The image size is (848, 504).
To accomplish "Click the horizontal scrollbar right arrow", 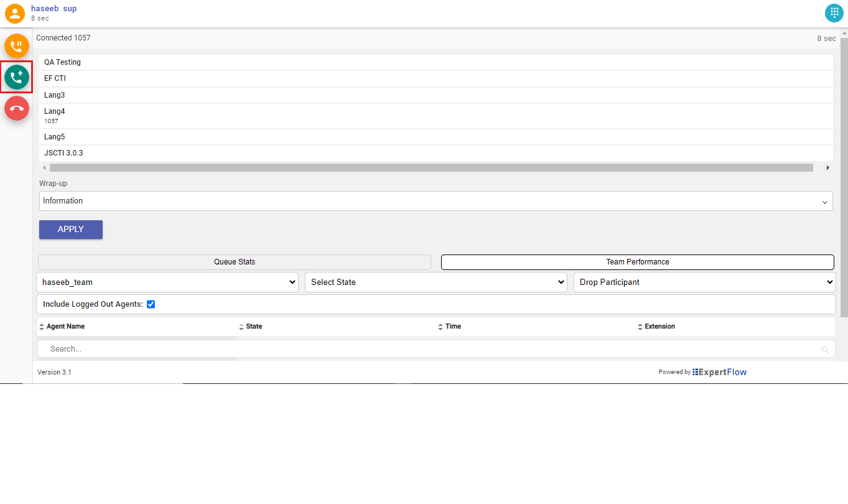I will (x=827, y=168).
